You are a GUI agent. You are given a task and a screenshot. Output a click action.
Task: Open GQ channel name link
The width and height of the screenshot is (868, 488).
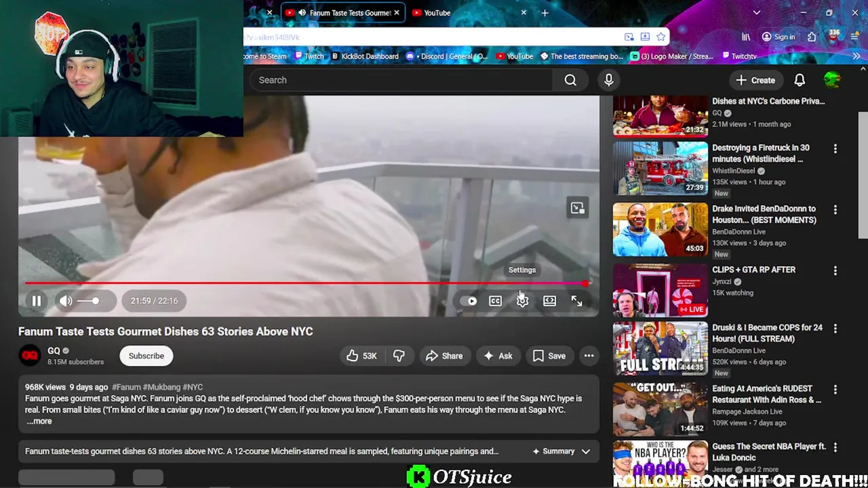click(x=54, y=350)
